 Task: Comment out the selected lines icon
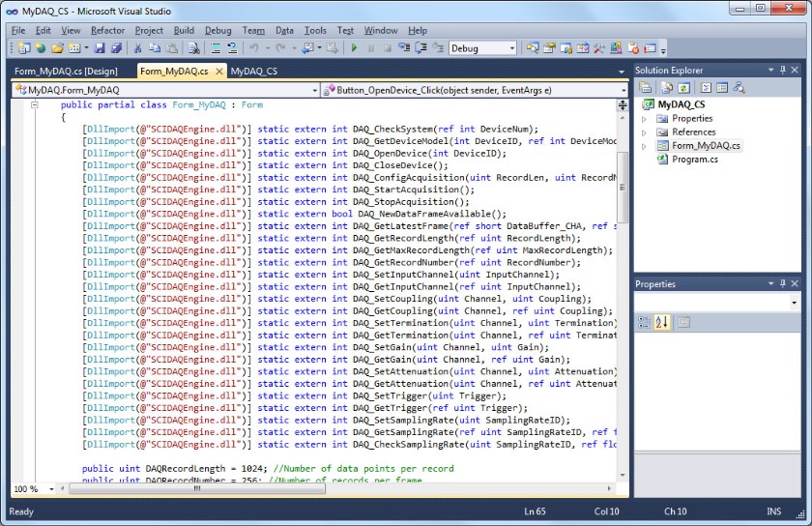click(x=216, y=48)
